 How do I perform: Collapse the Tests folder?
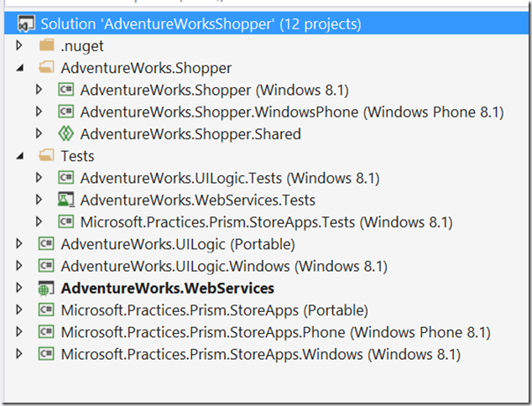19,156
